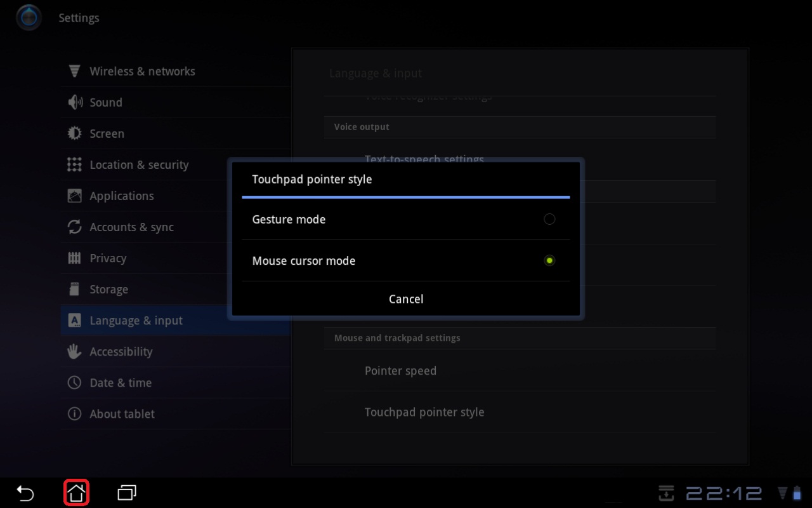Select Mouse cursor mode radio button
Viewport: 812px width, 508px height.
pos(549,260)
